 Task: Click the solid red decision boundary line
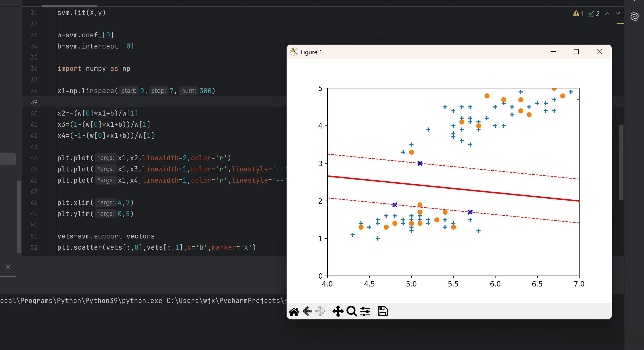[x=453, y=188]
